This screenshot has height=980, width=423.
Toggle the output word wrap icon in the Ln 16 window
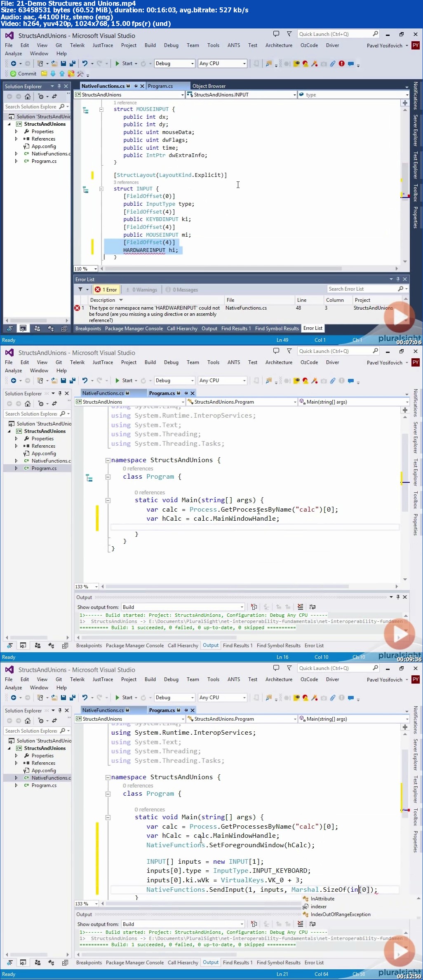312,607
